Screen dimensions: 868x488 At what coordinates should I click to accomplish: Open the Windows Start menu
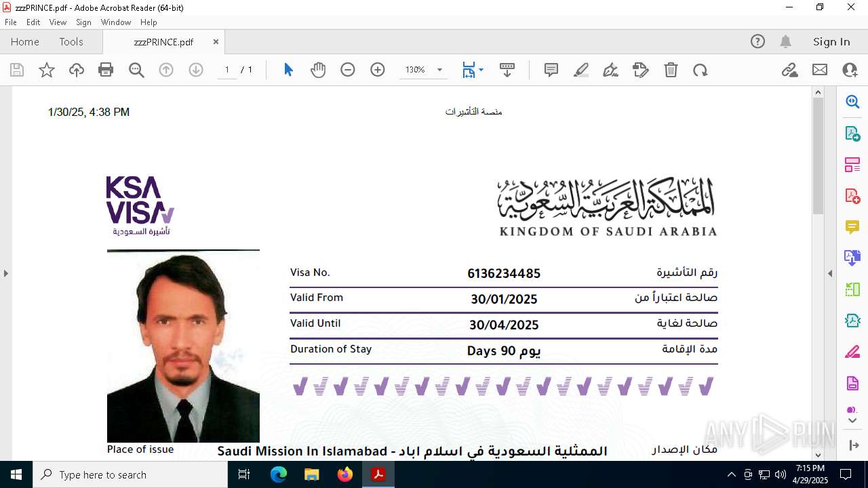pyautogui.click(x=16, y=474)
